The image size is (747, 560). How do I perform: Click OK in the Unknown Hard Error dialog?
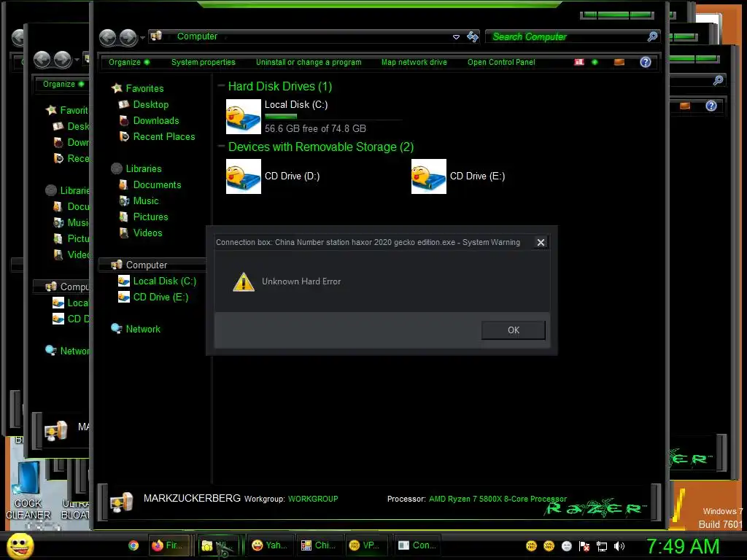[x=513, y=330]
